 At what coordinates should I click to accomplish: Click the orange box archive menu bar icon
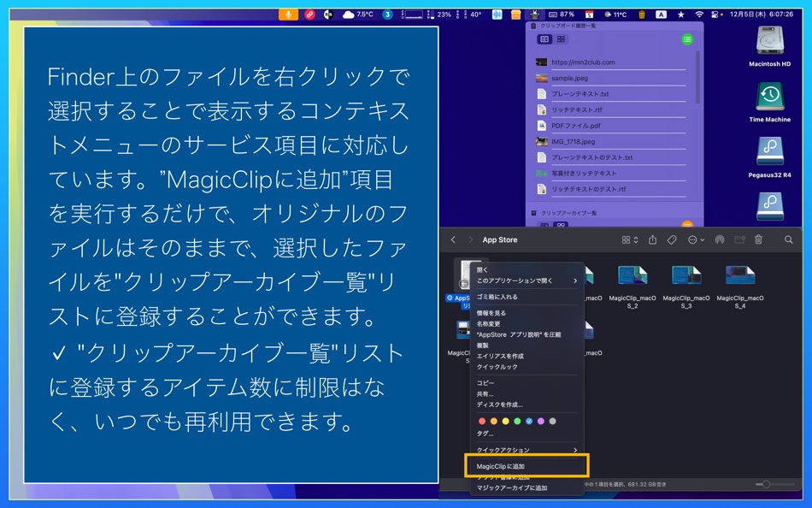[515, 15]
